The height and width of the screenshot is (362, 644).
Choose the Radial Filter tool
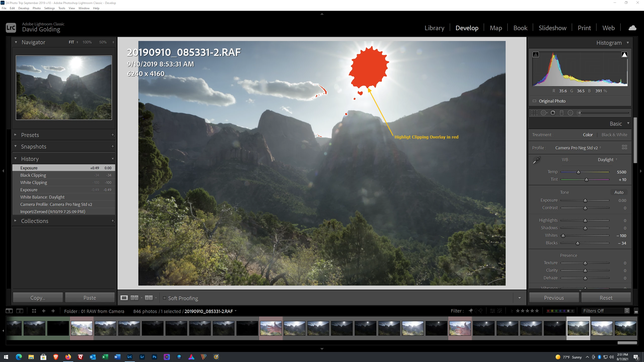click(570, 113)
